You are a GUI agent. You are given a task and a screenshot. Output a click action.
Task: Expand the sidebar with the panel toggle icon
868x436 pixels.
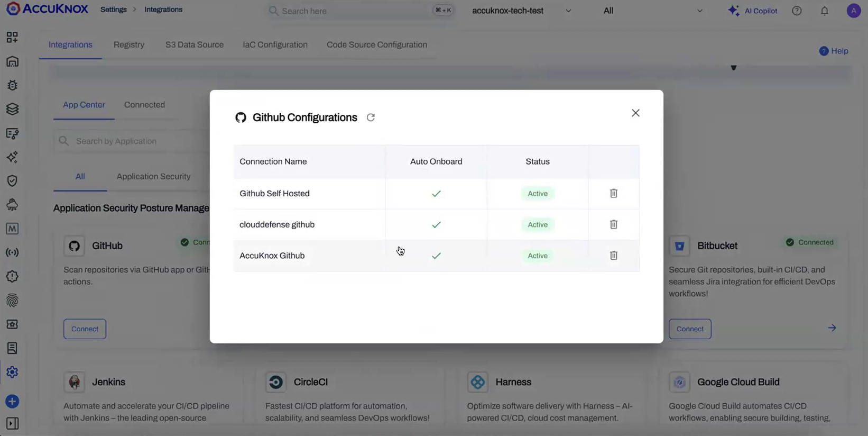point(12,423)
